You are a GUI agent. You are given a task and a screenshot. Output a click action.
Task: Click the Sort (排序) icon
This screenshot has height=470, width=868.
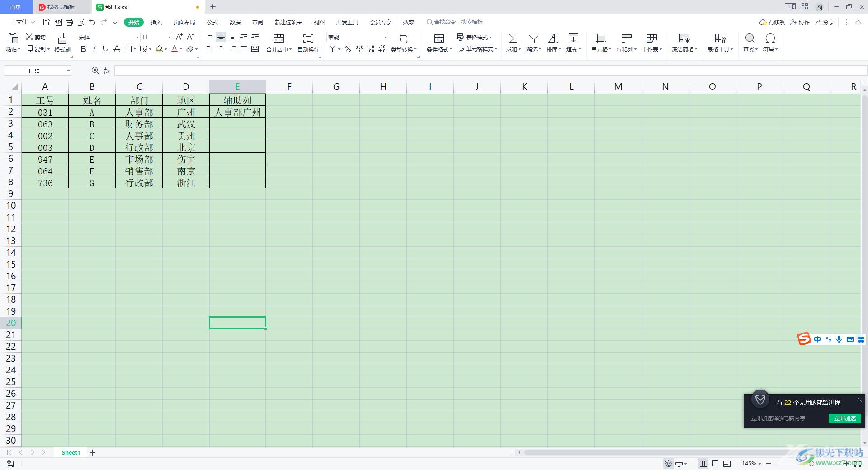pos(553,38)
